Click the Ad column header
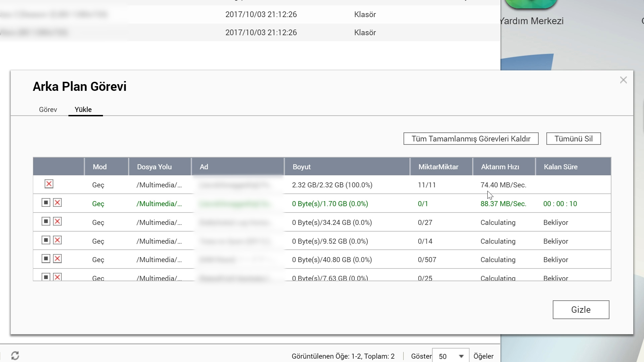The height and width of the screenshot is (362, 644). (x=238, y=167)
